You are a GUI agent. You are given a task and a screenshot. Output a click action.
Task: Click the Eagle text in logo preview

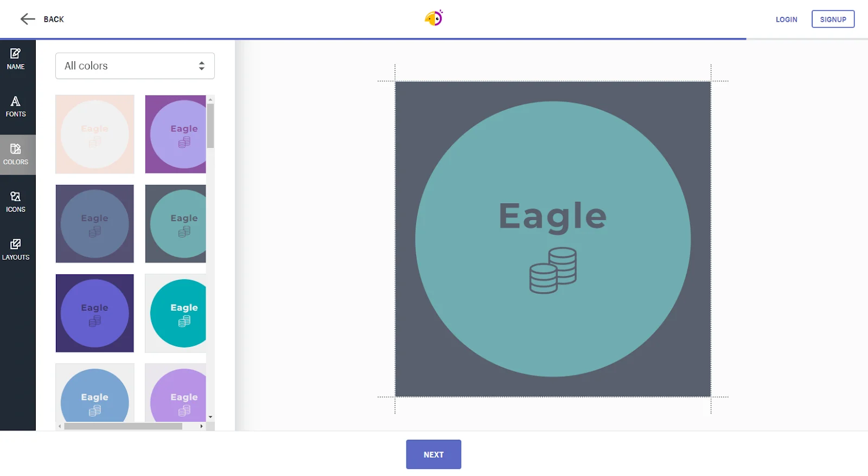point(552,216)
